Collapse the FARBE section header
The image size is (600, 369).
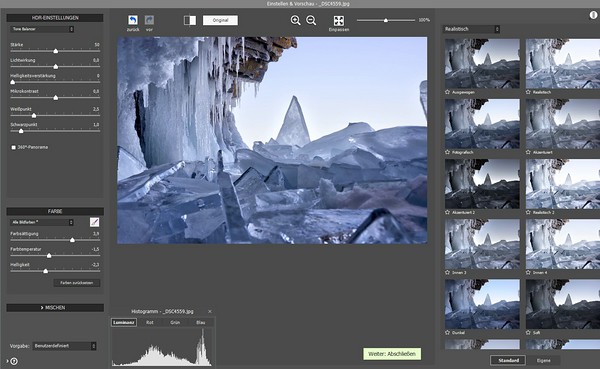tap(55, 211)
